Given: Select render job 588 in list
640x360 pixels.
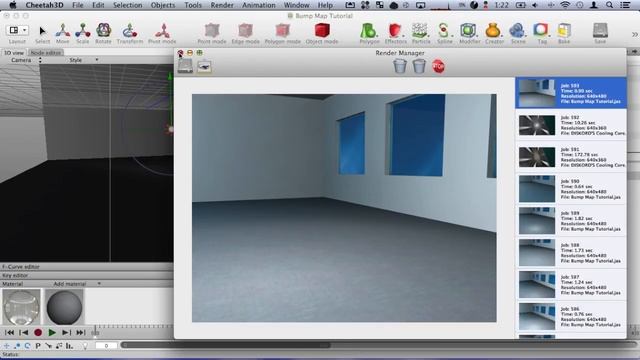Looking at the screenshot, I should pyautogui.click(x=571, y=253).
